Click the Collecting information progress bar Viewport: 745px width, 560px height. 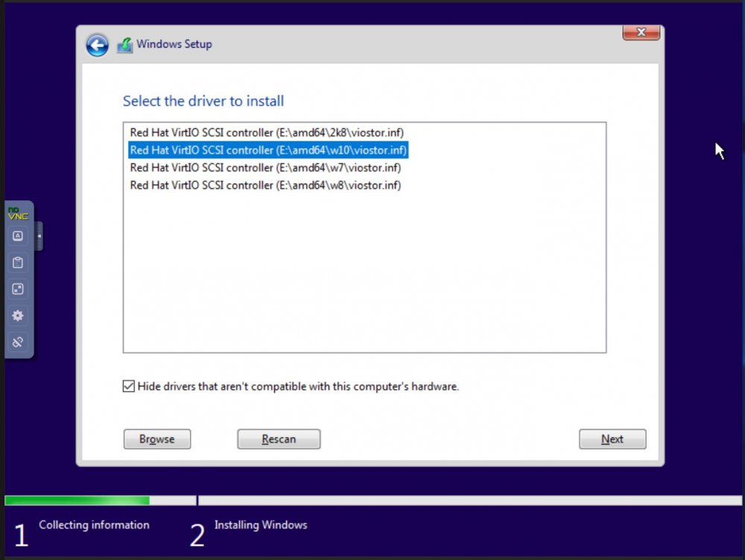101,500
